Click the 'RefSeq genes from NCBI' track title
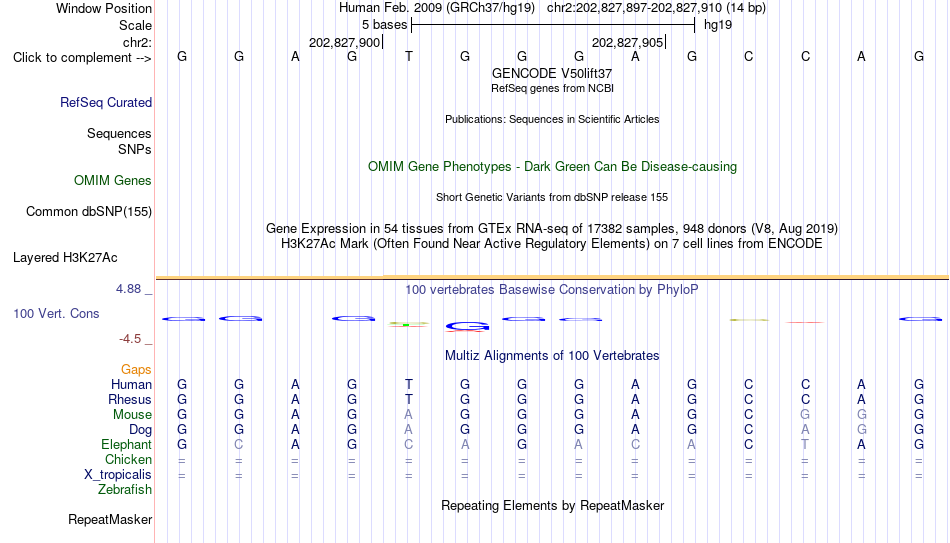 tap(552, 88)
